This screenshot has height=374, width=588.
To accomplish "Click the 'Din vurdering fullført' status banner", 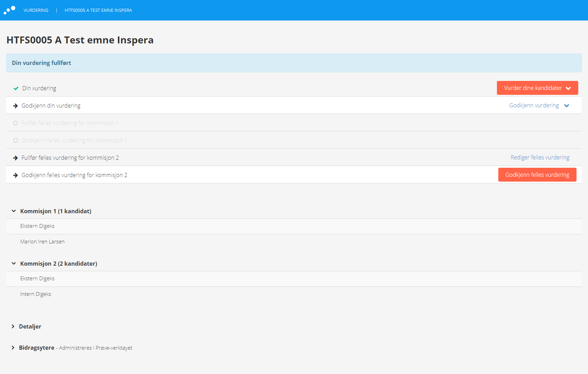I will point(294,63).
